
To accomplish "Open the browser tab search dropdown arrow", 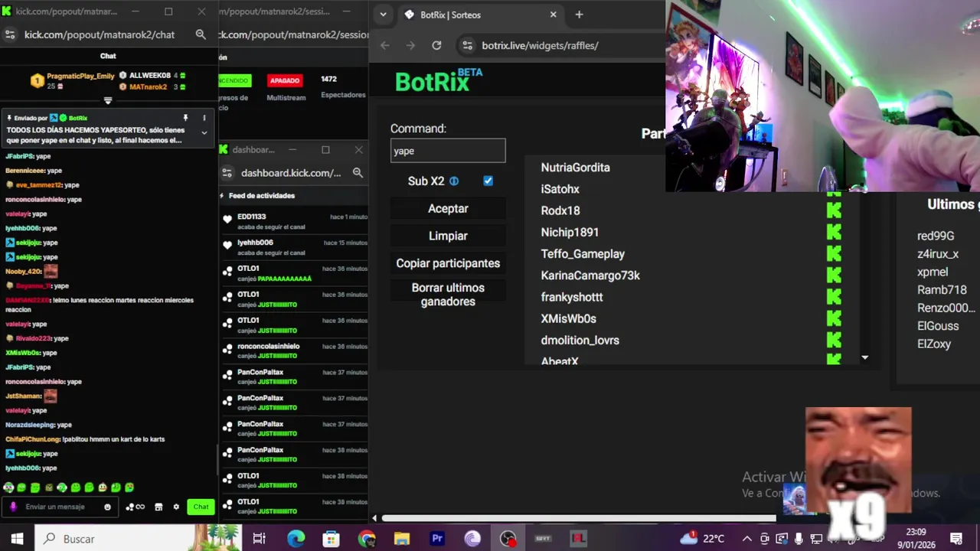I will pos(383,15).
